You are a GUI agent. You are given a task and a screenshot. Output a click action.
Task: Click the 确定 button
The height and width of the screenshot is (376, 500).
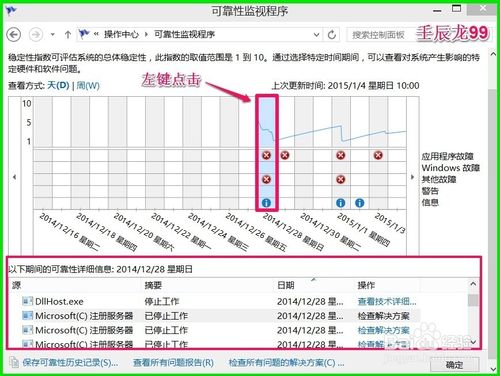(x=454, y=365)
